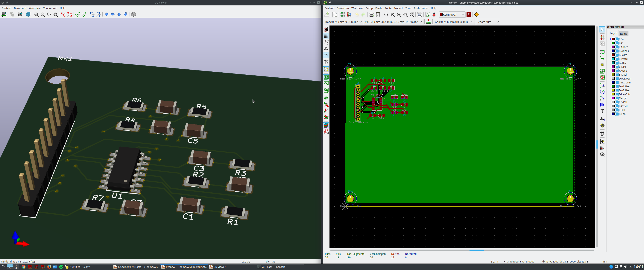Open Pcbnew Route menu
644x270 pixels.
point(388,8)
